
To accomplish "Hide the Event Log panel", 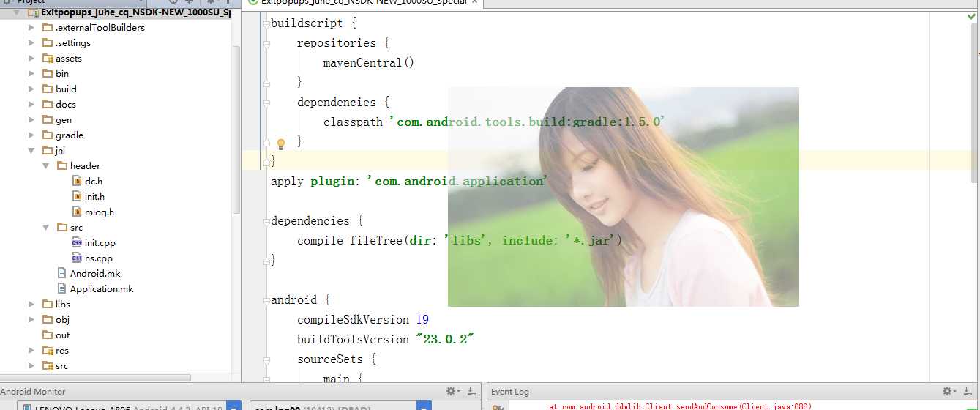I will pyautogui.click(x=969, y=392).
